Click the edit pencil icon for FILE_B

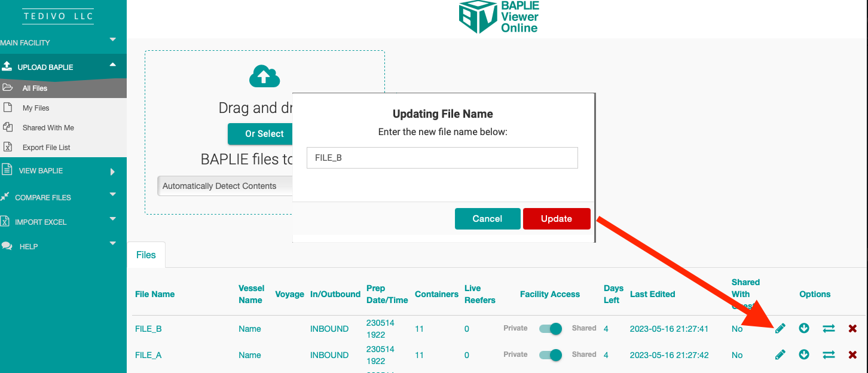point(780,328)
